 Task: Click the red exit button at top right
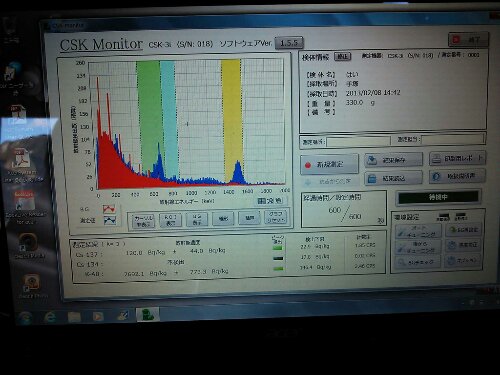[468, 40]
